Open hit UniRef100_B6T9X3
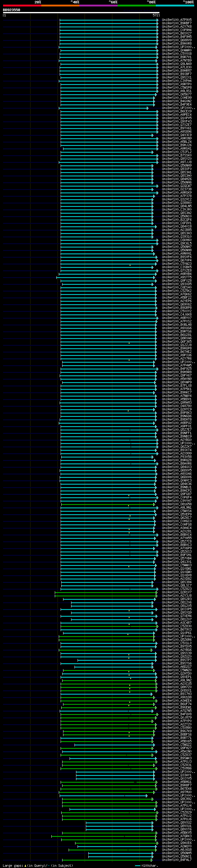The image size is (197, 868). 177,629
